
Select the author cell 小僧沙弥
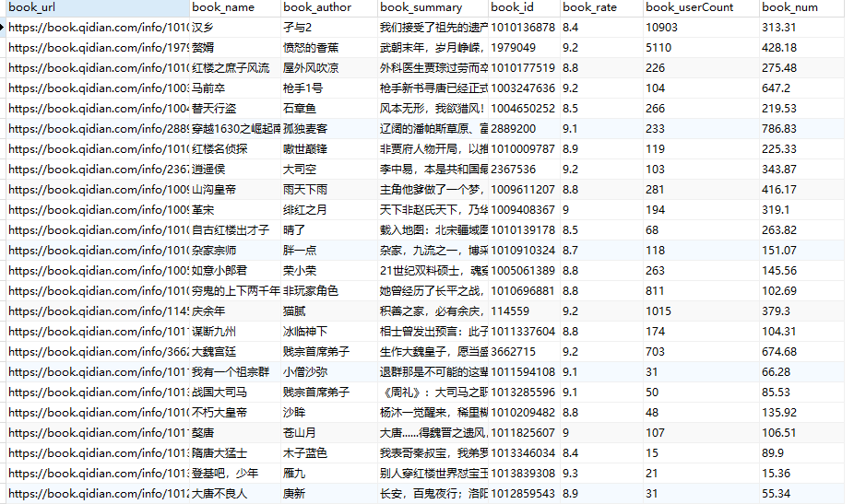(x=329, y=371)
